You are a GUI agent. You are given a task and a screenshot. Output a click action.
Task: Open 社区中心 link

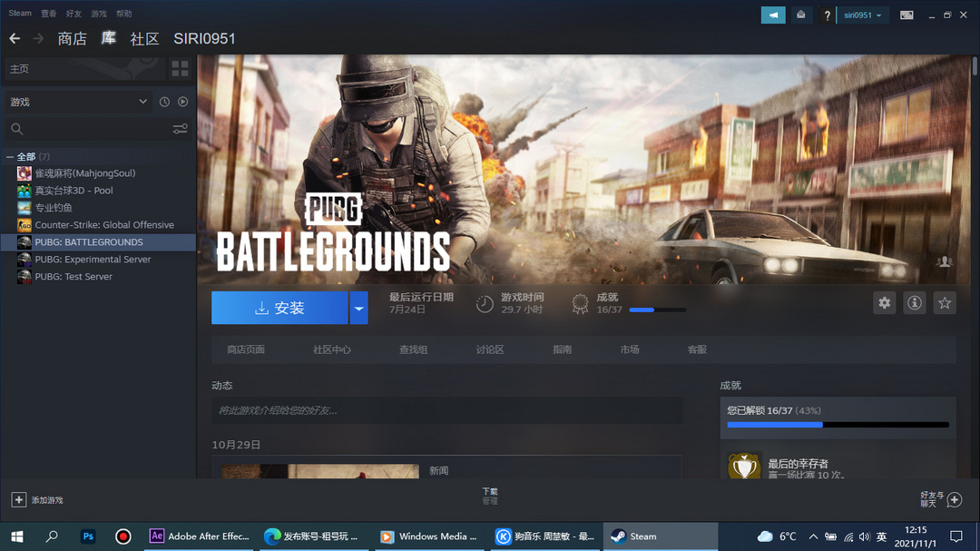332,349
